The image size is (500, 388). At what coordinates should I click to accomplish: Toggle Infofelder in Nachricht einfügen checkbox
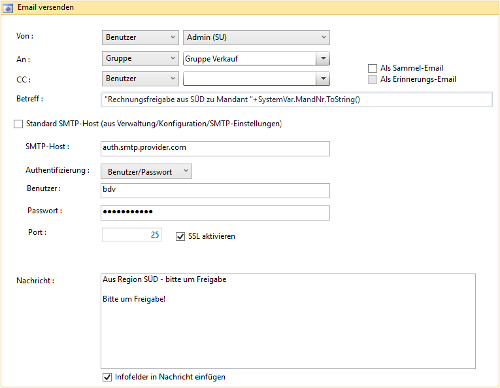tap(107, 377)
